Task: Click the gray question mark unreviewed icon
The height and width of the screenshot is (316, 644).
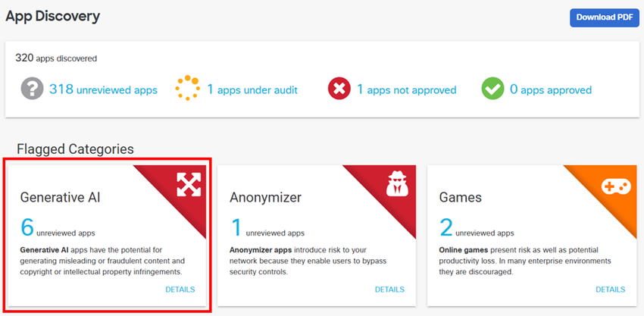Action: pyautogui.click(x=32, y=89)
